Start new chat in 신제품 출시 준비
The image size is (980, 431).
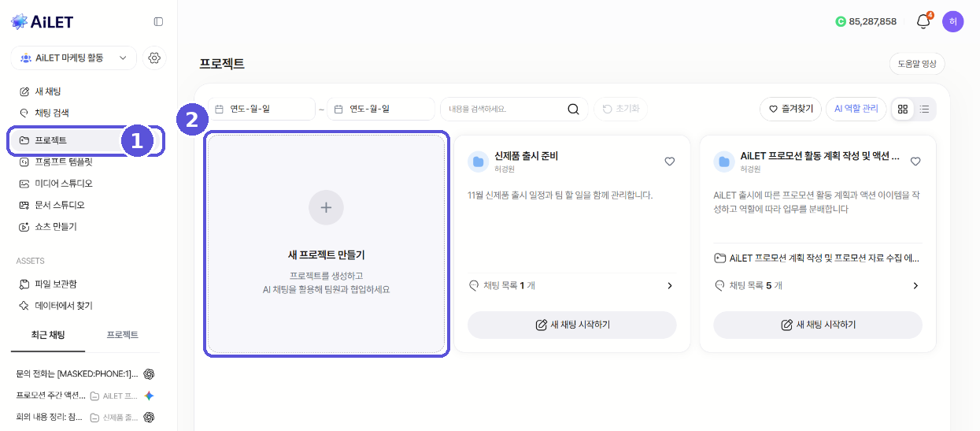[572, 325]
